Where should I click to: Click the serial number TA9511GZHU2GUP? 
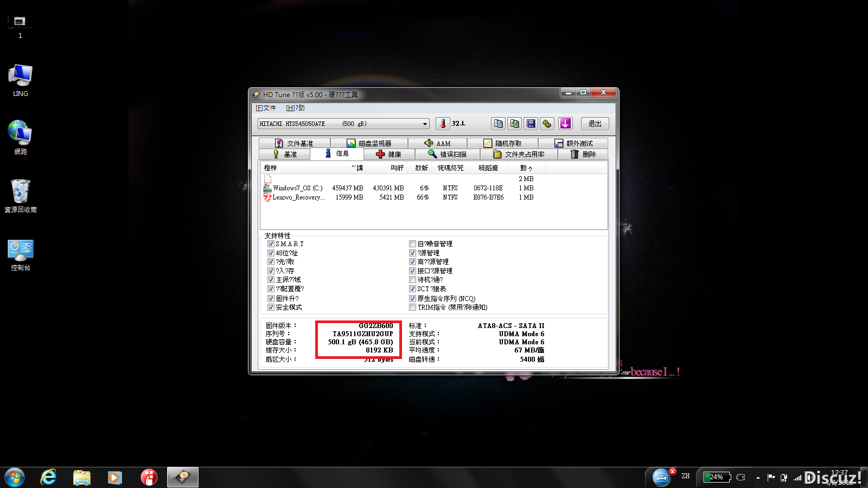[x=362, y=334]
